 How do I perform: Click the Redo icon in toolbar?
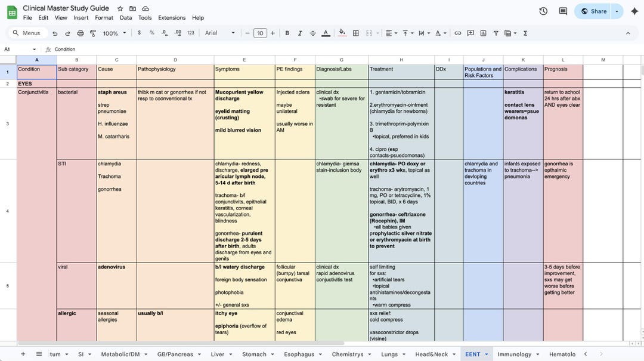pyautogui.click(x=68, y=33)
